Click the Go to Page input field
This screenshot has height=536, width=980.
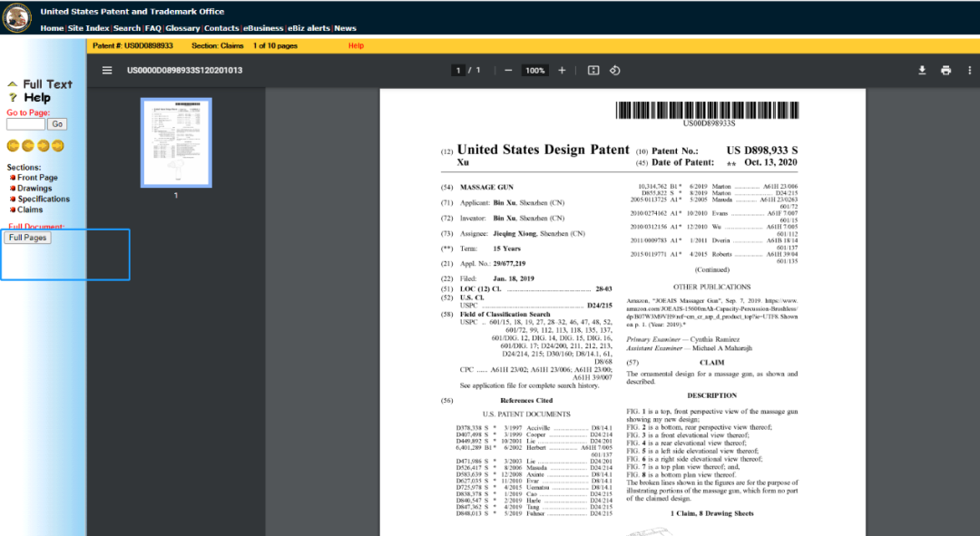click(x=25, y=124)
